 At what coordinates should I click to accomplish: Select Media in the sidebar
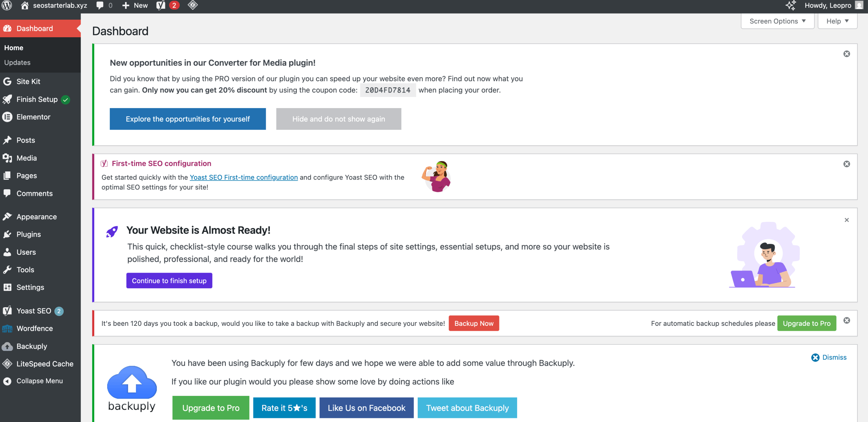coord(26,158)
